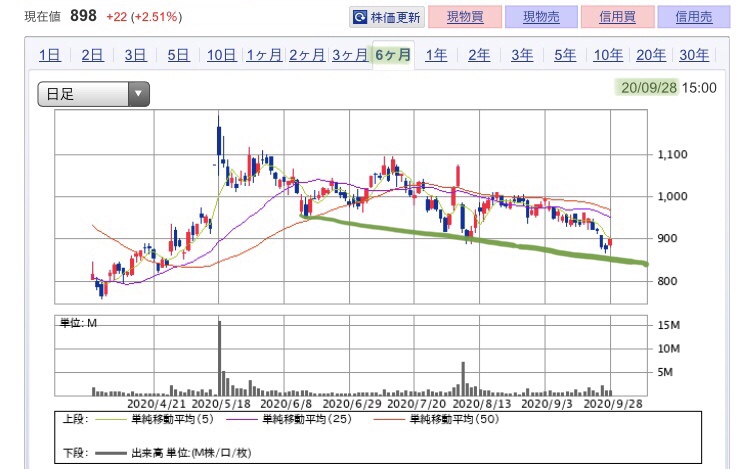
Task: Select the 2ヶ月 period tab
Action: tap(307, 55)
